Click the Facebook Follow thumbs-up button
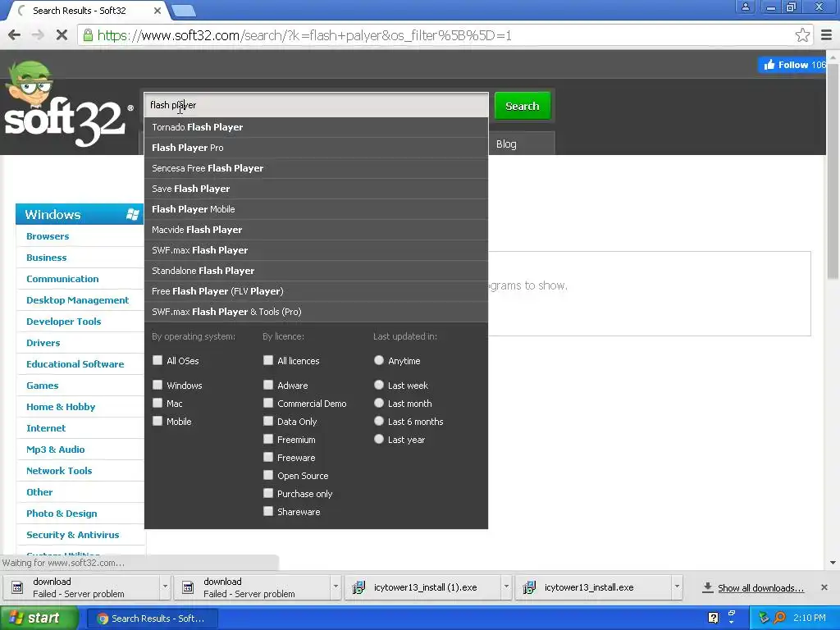840x630 pixels. [794, 65]
